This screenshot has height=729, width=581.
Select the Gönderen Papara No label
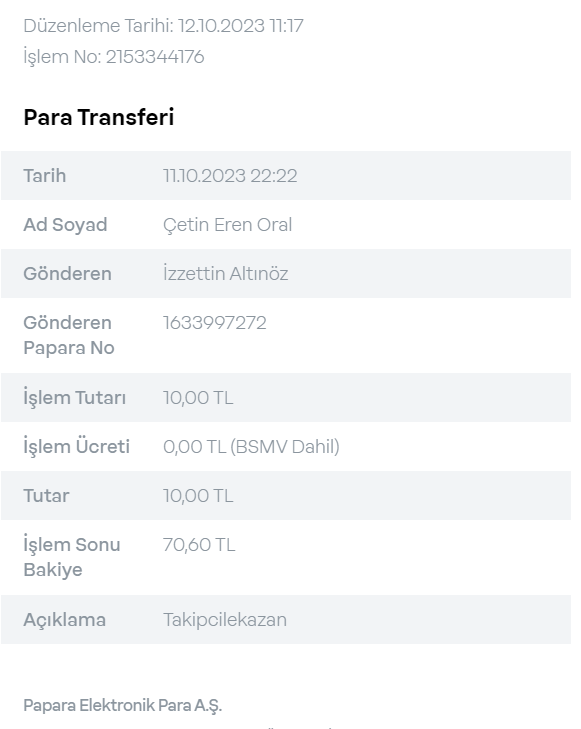click(69, 335)
